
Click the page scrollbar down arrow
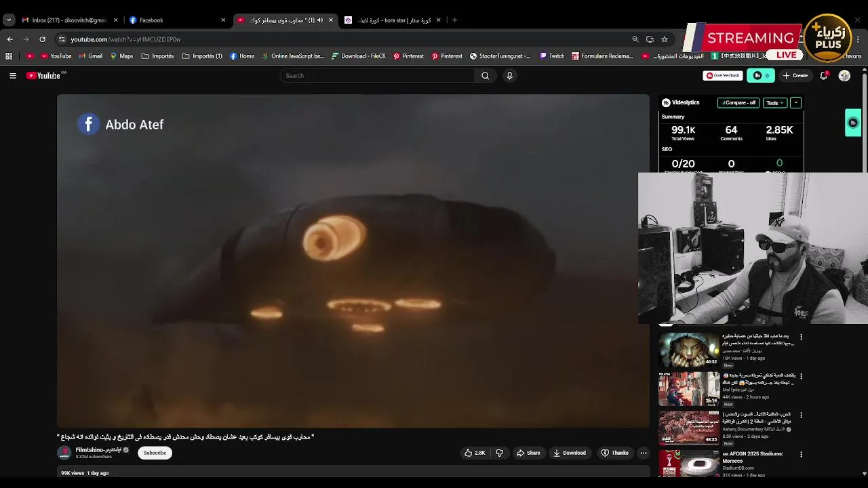click(x=864, y=473)
